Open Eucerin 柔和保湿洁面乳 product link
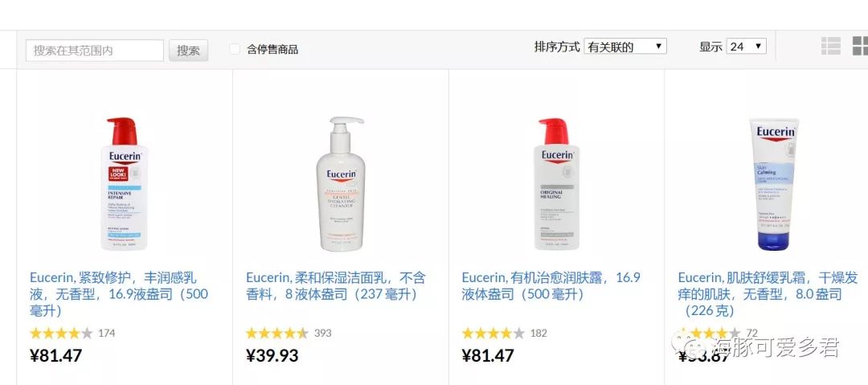This screenshot has width=868, height=385. click(x=336, y=286)
